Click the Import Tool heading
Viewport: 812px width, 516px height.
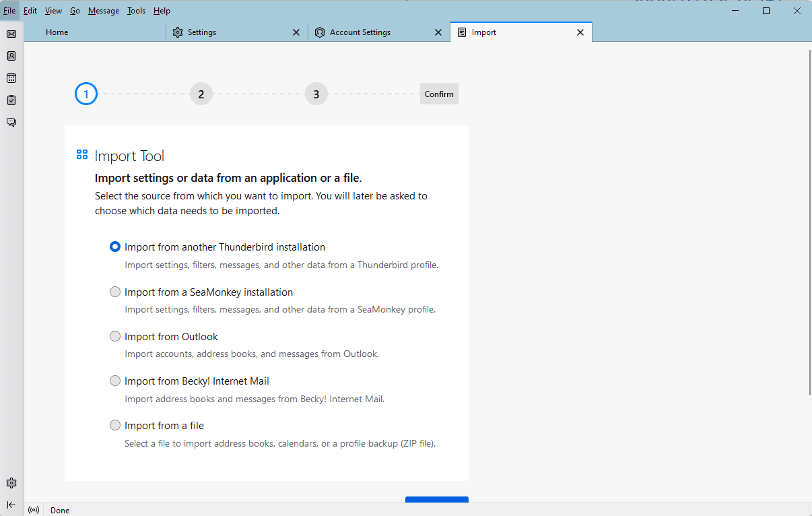[129, 156]
